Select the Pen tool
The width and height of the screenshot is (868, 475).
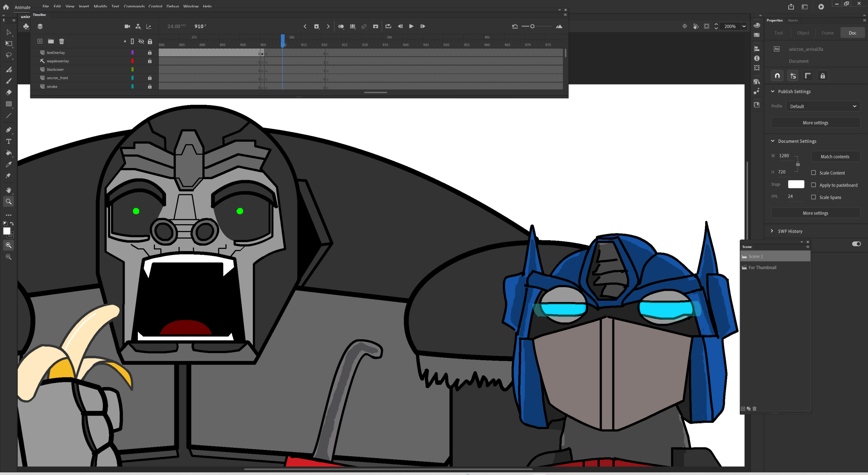coord(9,130)
